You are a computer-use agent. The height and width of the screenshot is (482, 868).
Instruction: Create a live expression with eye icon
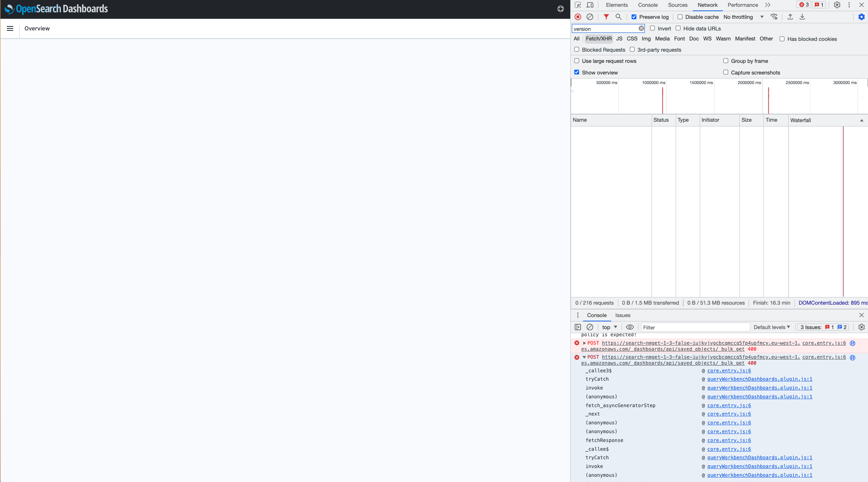(x=630, y=327)
